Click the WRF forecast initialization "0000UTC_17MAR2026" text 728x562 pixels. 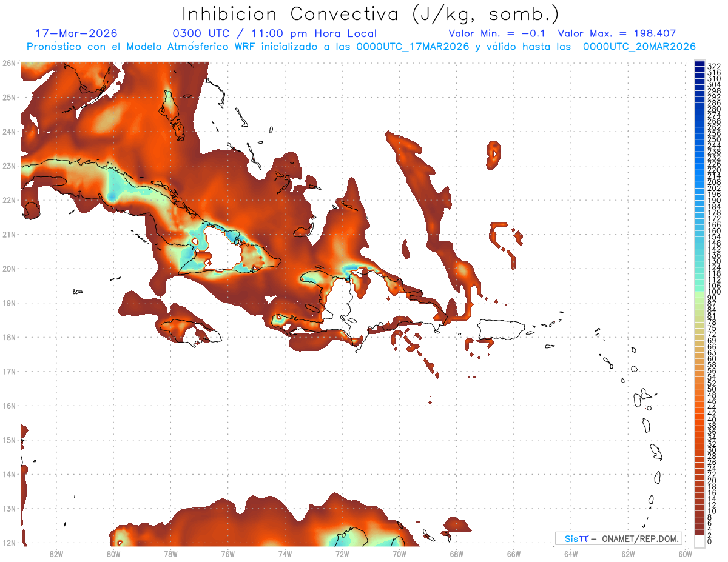click(413, 47)
